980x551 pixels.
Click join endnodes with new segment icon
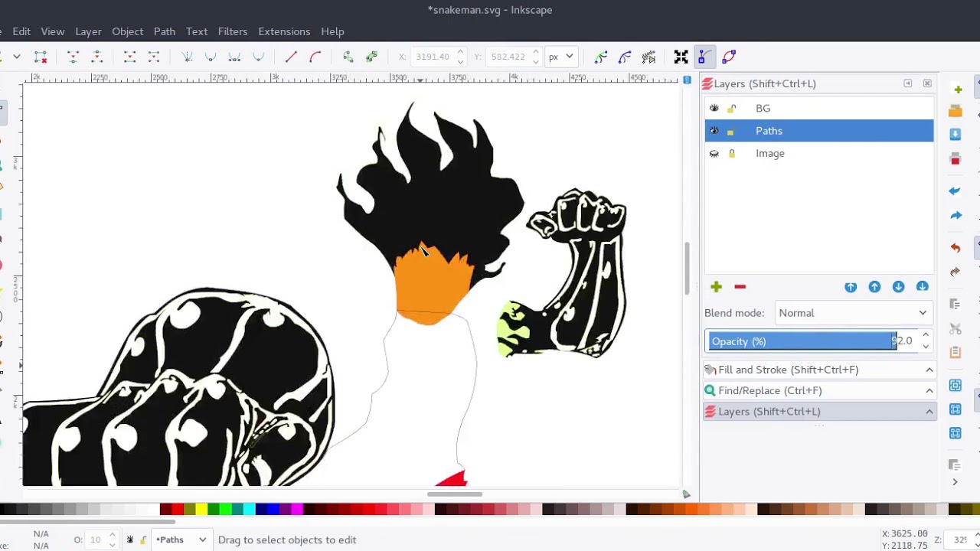[130, 57]
